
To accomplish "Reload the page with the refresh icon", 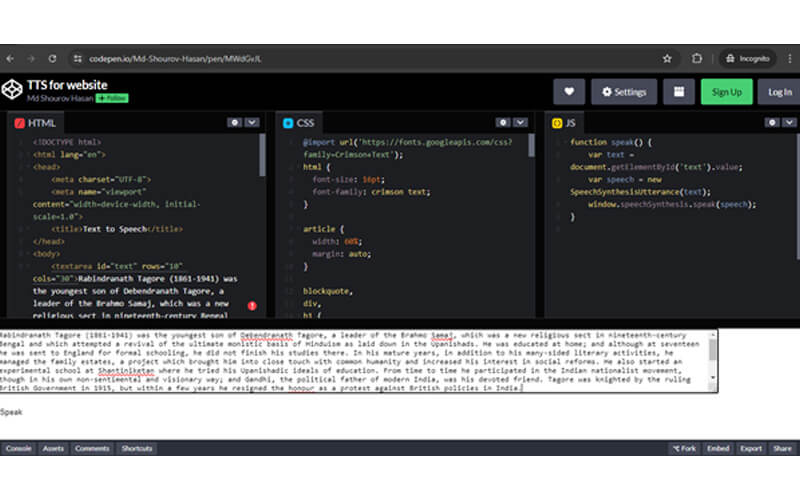I will coord(52,59).
